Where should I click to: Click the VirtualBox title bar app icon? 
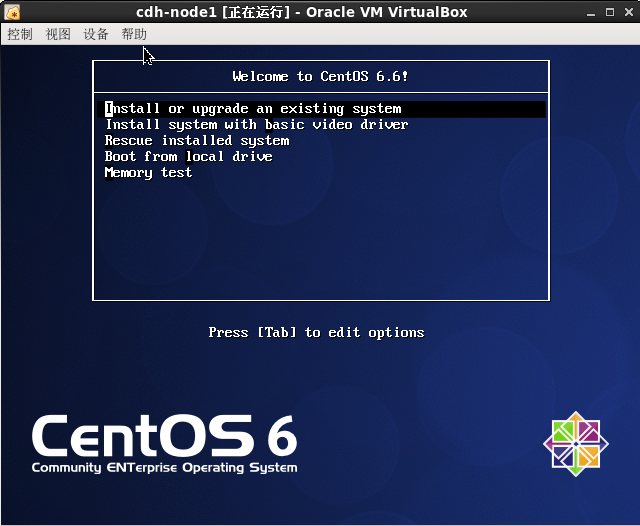tap(12, 12)
